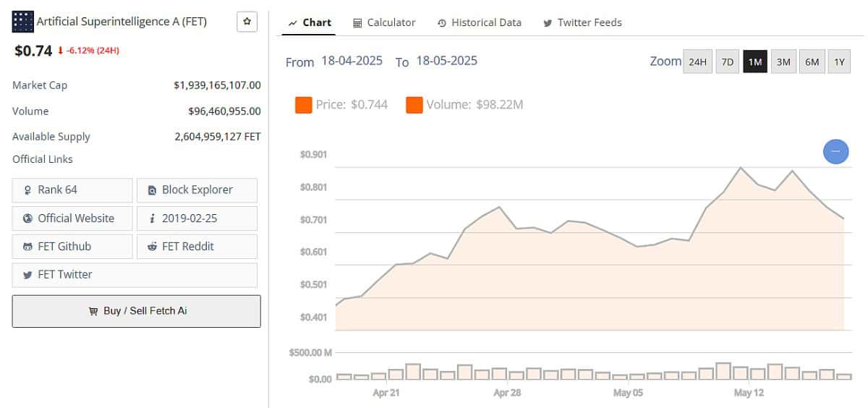Screen dimensions: 868x408
Task: Open the FET Twitter link
Action: (135, 275)
